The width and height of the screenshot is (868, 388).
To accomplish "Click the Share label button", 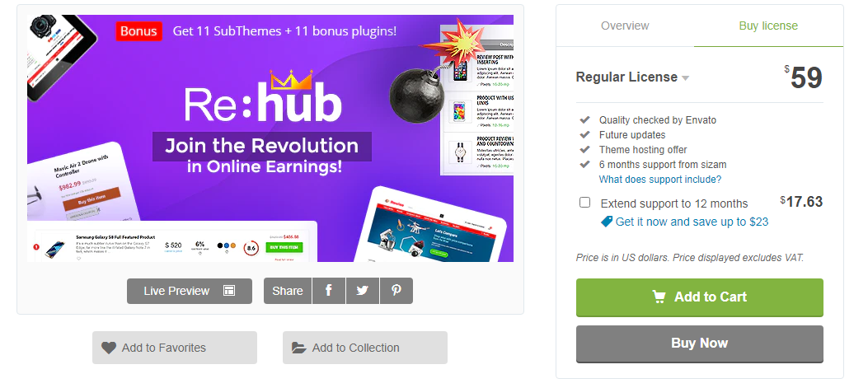I will click(x=288, y=291).
